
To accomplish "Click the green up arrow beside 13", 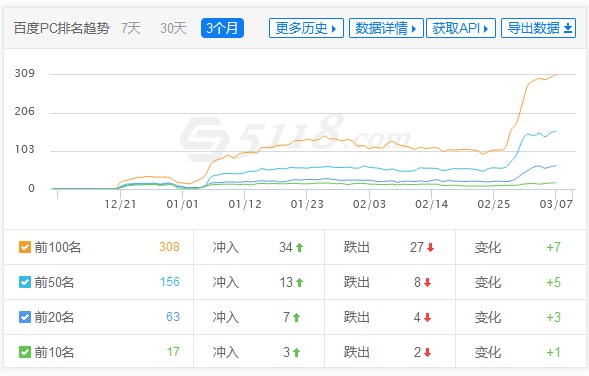I will [299, 282].
